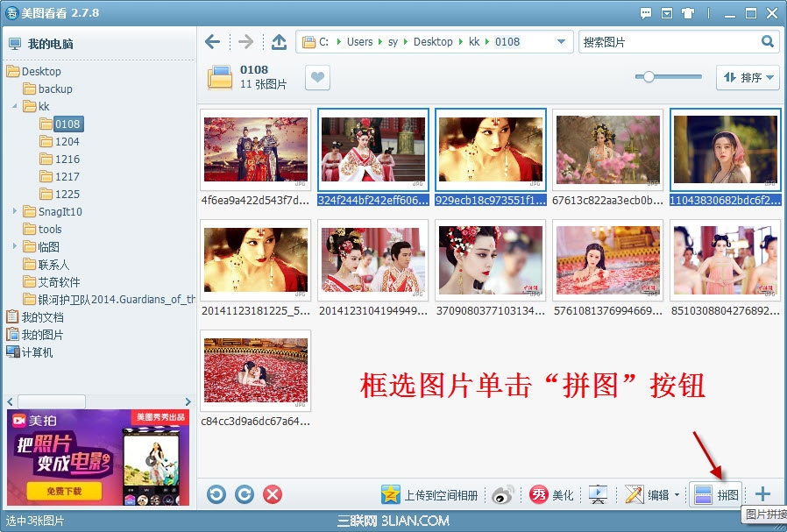This screenshot has width=787, height=532.
Task: Open the dropdown arrow next to 编辑
Action: (x=677, y=495)
